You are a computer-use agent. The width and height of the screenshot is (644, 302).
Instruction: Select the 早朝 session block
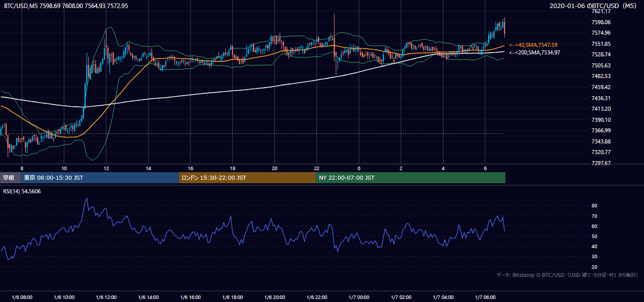10,178
